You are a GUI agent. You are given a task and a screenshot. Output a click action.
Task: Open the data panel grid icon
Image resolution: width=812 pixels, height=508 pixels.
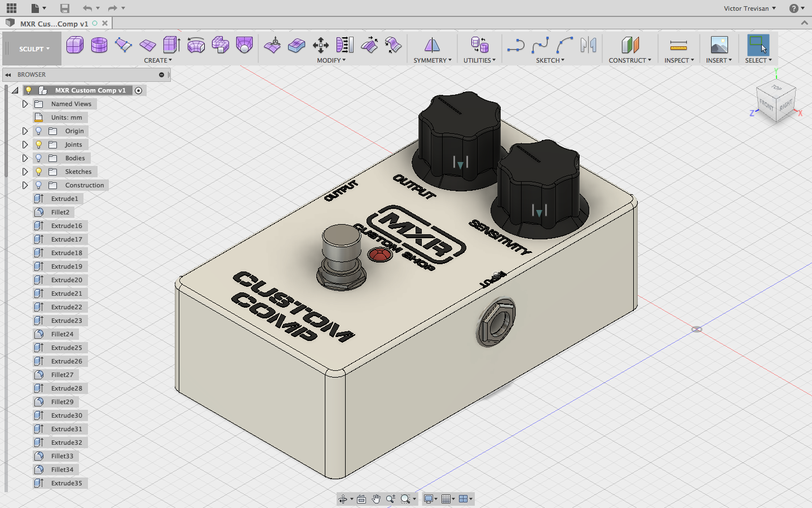tap(11, 8)
